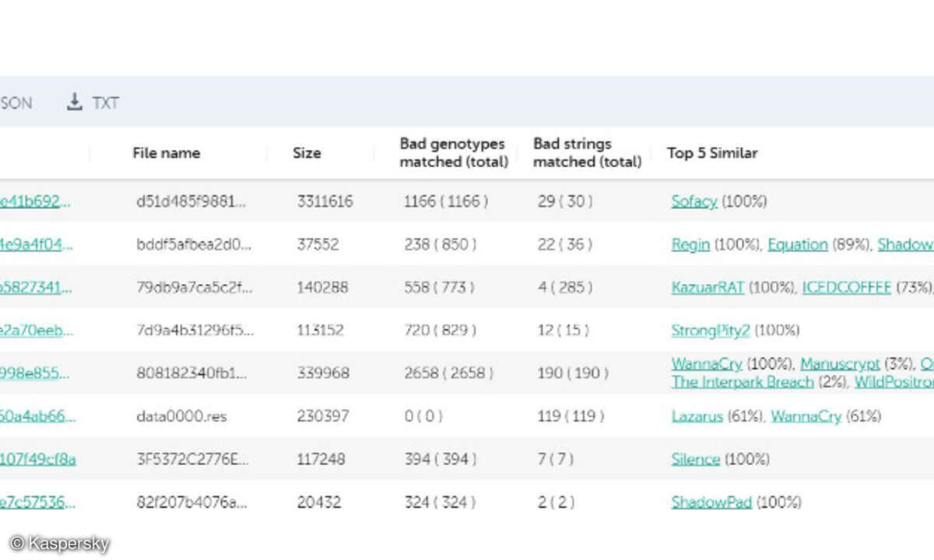
Task: Click strings value 119 ( 119 )
Action: tap(571, 416)
